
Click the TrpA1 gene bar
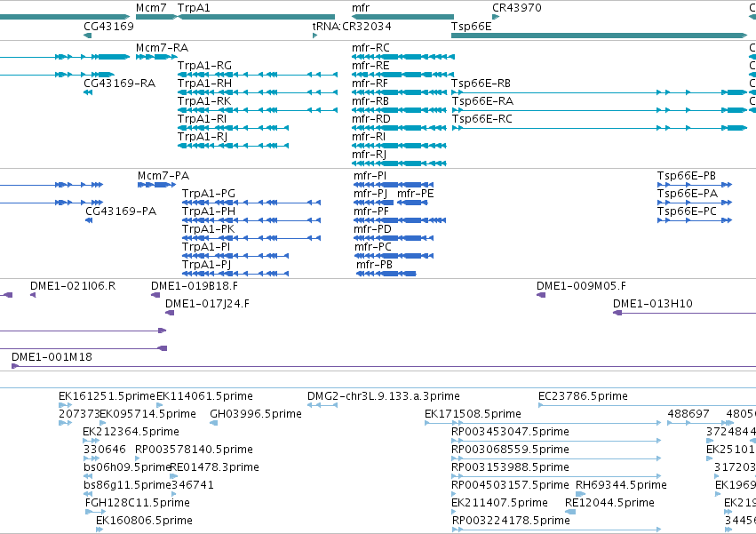[256, 17]
